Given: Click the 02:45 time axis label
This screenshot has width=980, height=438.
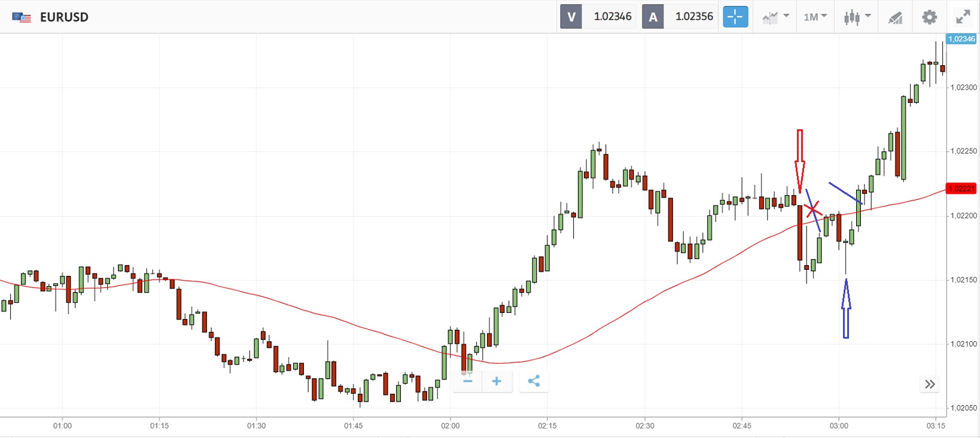Looking at the screenshot, I should (741, 426).
